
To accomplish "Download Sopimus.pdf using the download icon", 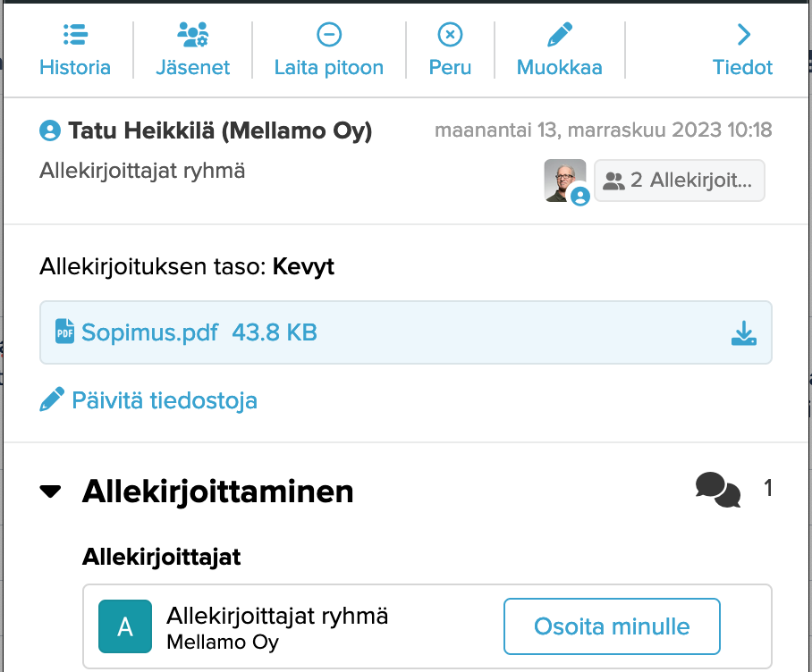I will point(744,332).
